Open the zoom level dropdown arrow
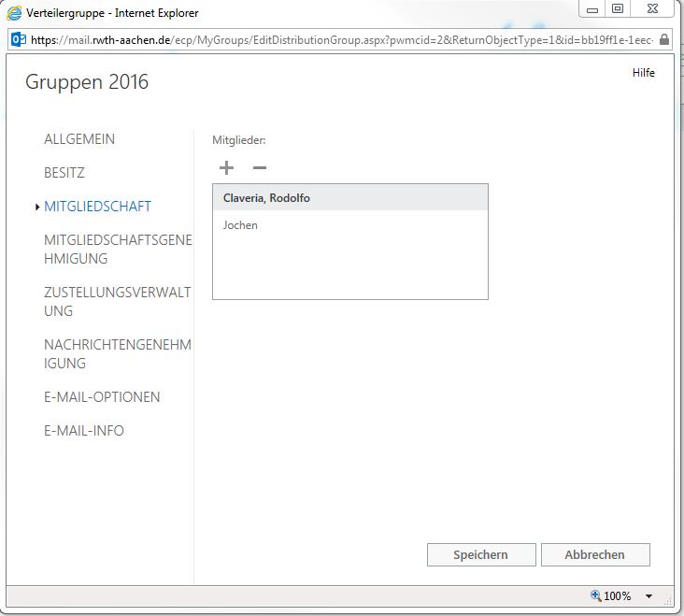Viewport: 684px width, 616px height. coord(648,596)
